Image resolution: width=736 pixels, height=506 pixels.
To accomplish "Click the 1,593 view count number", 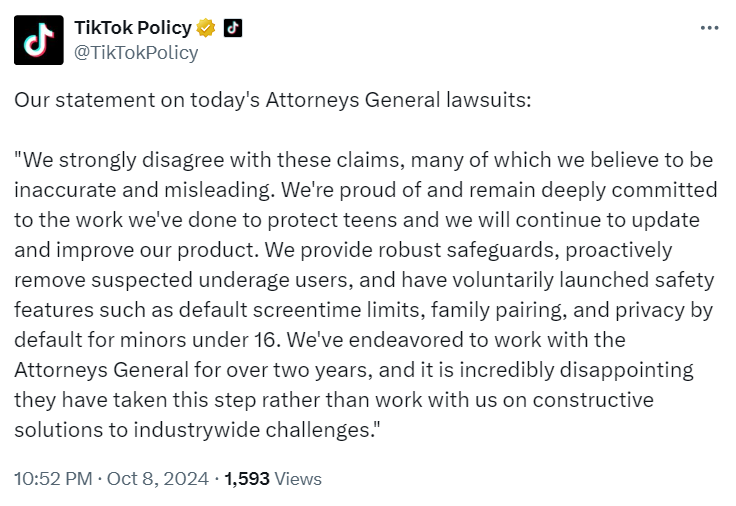I will [x=247, y=479].
